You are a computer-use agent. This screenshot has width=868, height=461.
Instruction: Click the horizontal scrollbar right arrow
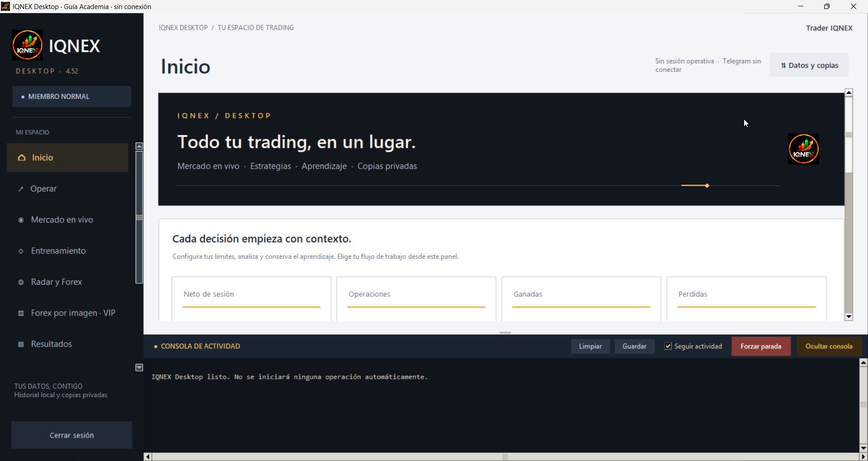tap(863, 457)
